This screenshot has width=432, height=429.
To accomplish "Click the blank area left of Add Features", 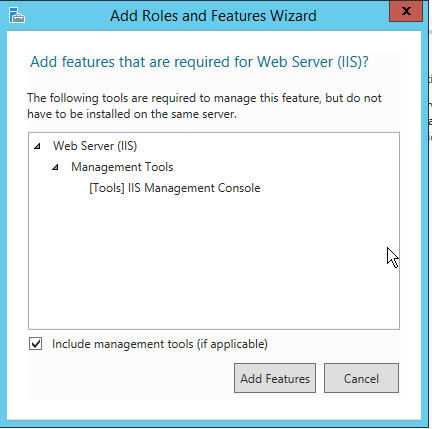I will (x=130, y=378).
